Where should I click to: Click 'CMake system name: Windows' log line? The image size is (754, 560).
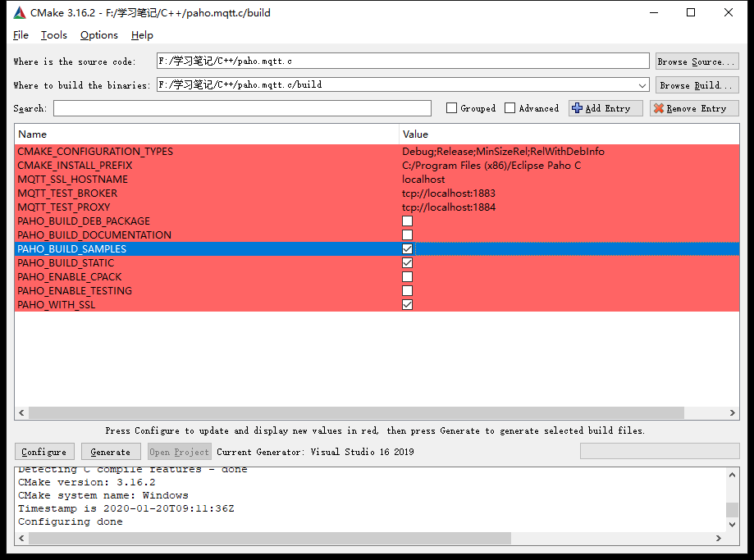[103, 495]
